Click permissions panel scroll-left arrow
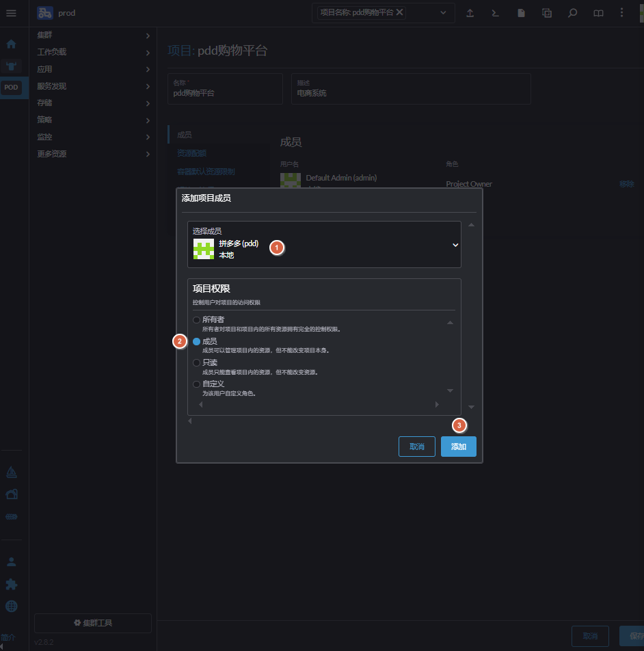 click(x=201, y=404)
